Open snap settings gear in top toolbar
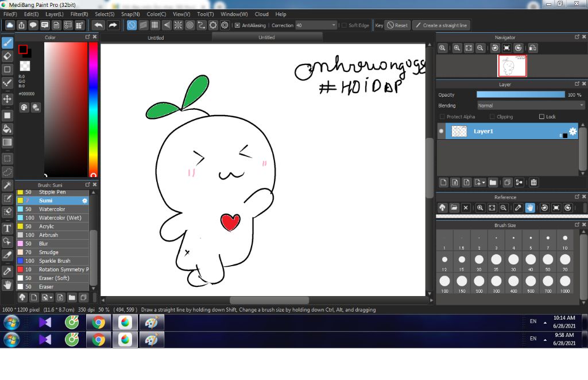The height and width of the screenshot is (380, 588). tap(225, 25)
